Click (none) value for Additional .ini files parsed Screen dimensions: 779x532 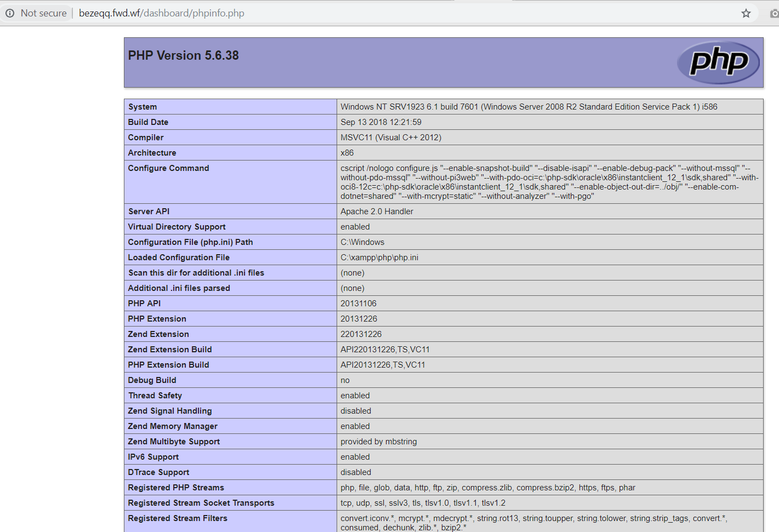click(352, 288)
